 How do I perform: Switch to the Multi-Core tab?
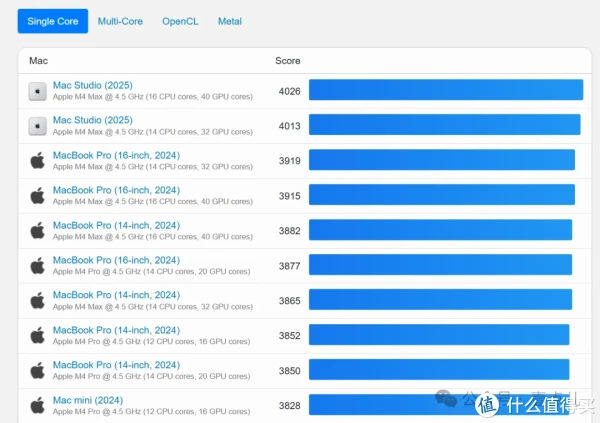tap(120, 21)
